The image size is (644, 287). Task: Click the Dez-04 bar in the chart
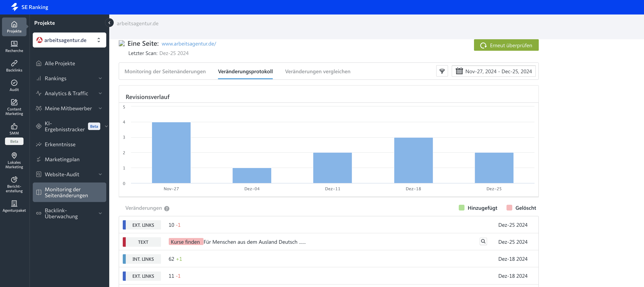click(x=252, y=175)
